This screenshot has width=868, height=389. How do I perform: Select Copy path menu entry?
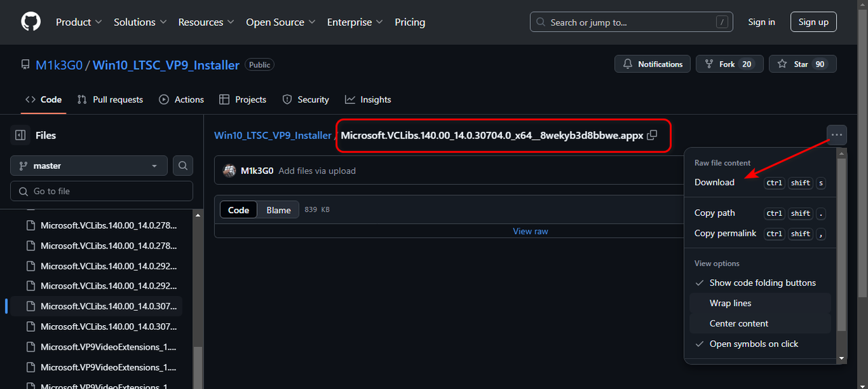tap(760, 213)
